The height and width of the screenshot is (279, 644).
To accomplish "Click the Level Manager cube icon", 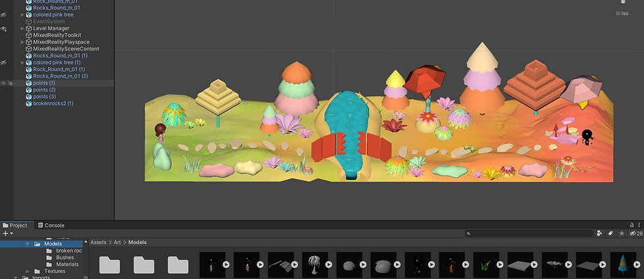I will point(29,28).
